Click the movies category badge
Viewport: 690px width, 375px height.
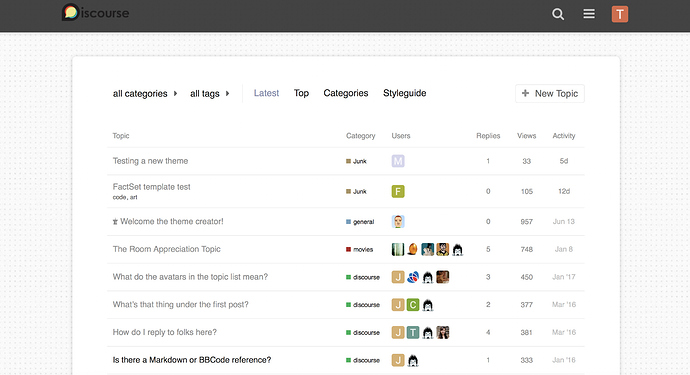pos(360,250)
